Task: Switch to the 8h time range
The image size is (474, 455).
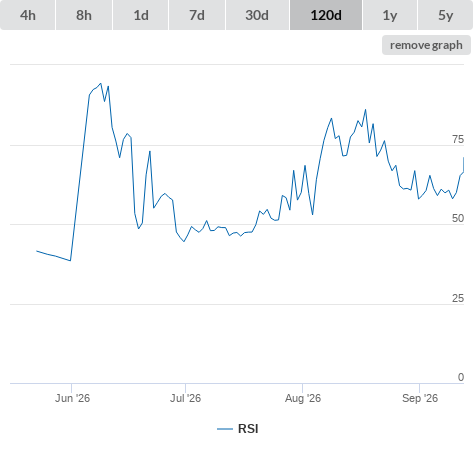Action: click(84, 15)
